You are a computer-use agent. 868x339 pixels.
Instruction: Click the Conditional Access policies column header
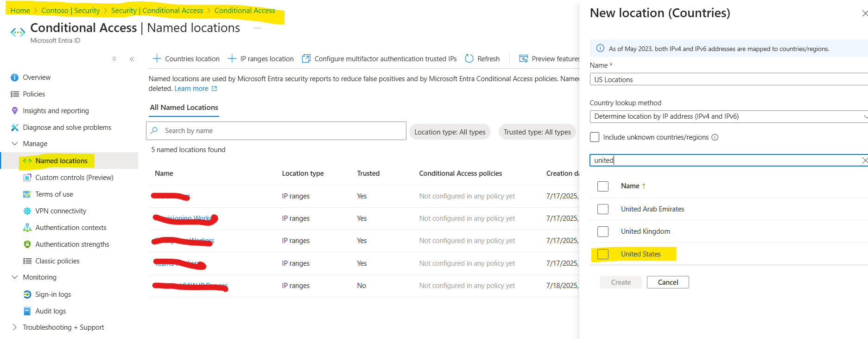(461, 173)
